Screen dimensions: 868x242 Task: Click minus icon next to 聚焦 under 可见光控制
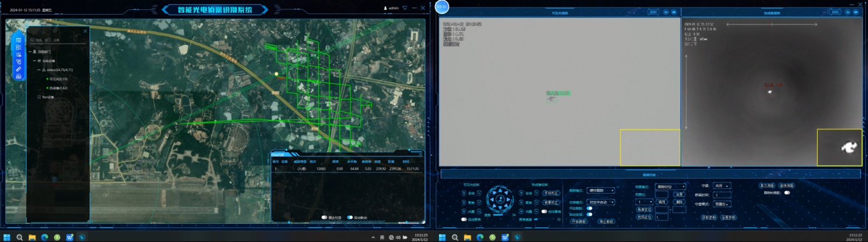[479, 202]
